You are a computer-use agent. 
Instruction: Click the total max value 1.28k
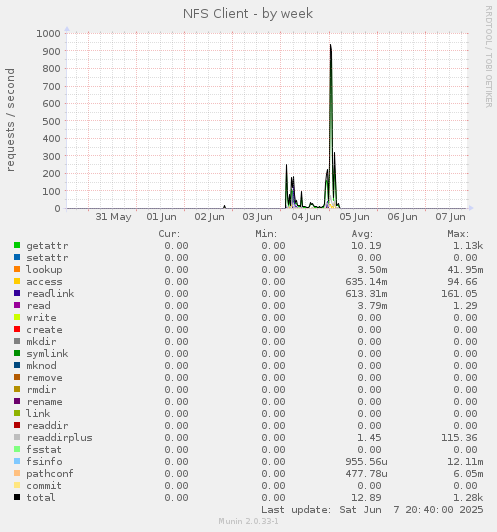(x=468, y=498)
